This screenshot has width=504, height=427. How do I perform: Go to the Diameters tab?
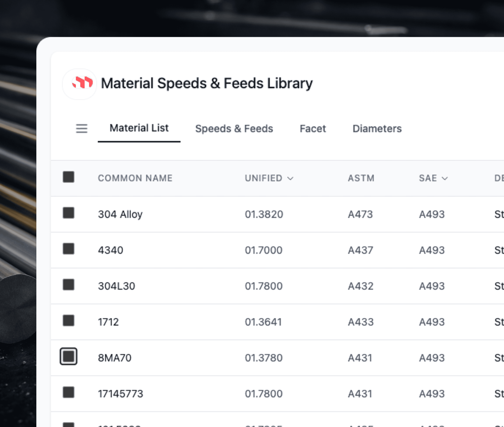point(377,129)
